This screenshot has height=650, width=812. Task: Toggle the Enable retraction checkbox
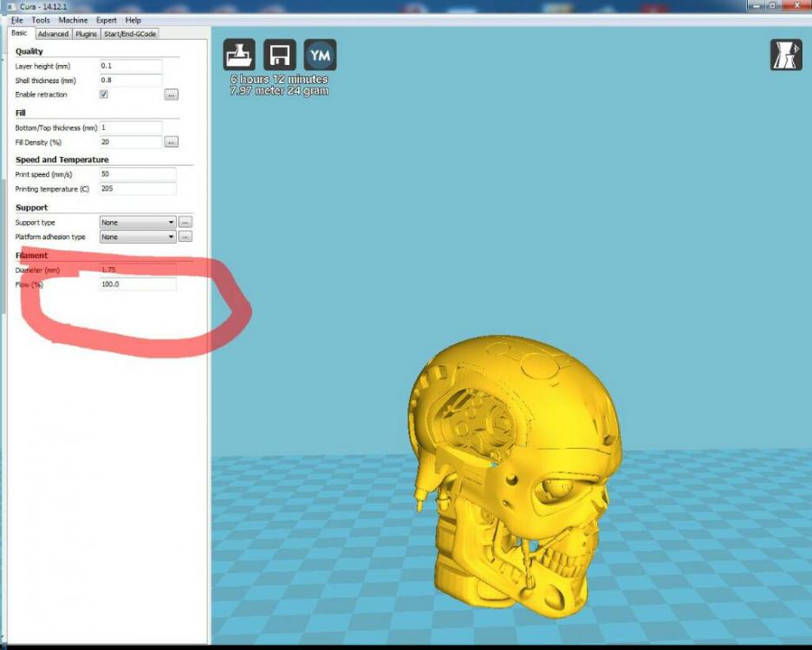[104, 94]
